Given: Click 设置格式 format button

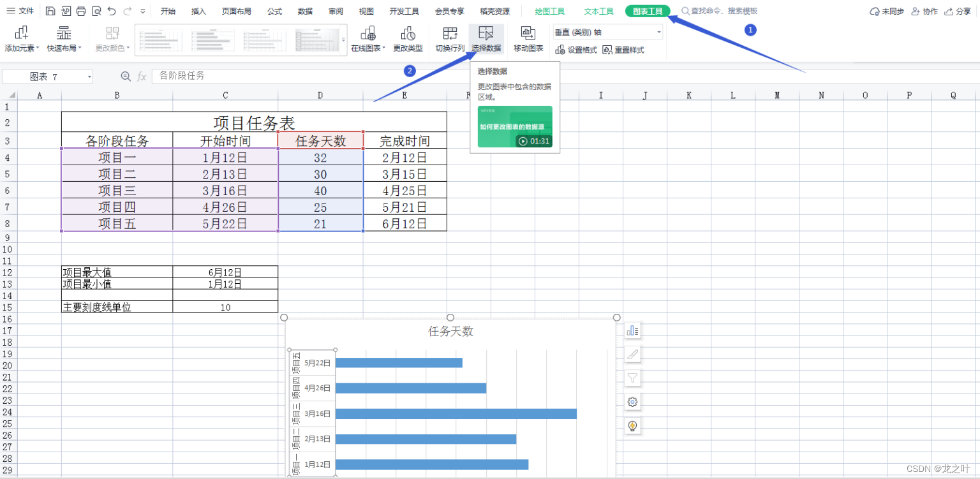Looking at the screenshot, I should coord(576,50).
